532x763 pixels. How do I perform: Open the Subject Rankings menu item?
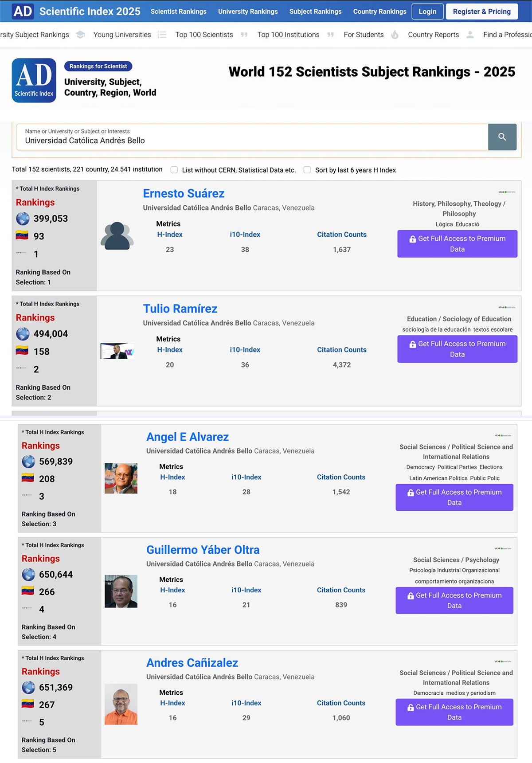click(x=315, y=12)
